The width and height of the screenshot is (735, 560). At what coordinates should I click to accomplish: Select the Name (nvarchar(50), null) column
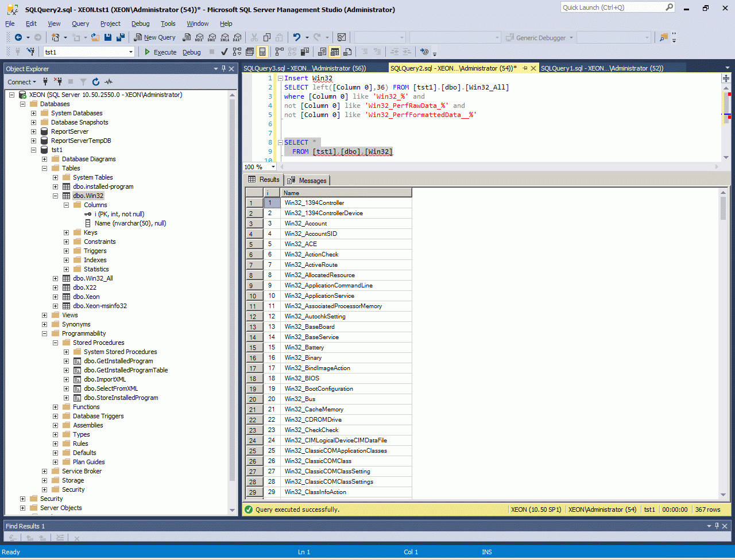pos(130,223)
